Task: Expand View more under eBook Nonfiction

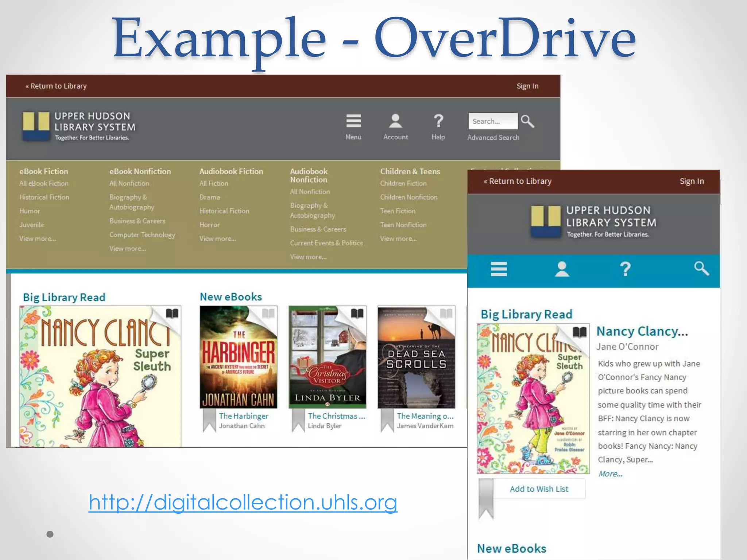Action: (128, 249)
